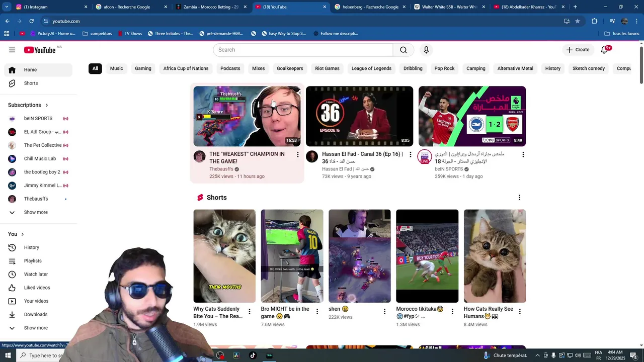
Task: Select the Alternative Metal chip
Action: 515,68
